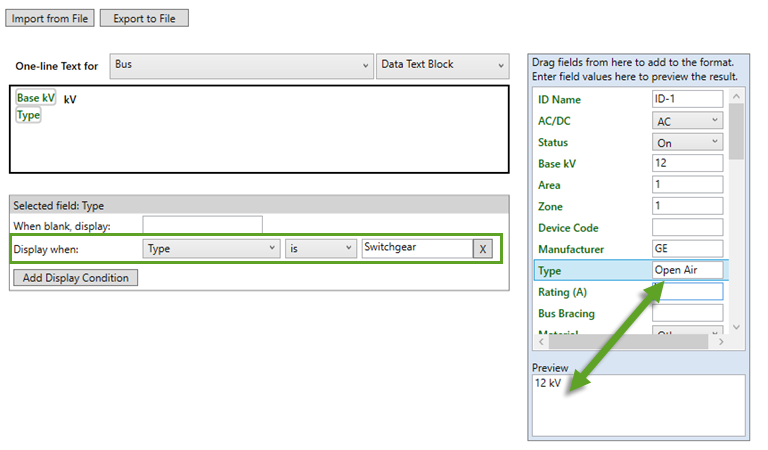Image resolution: width=768 pixels, height=450 pixels.
Task: Open the AC/DC dropdown
Action: tap(686, 121)
